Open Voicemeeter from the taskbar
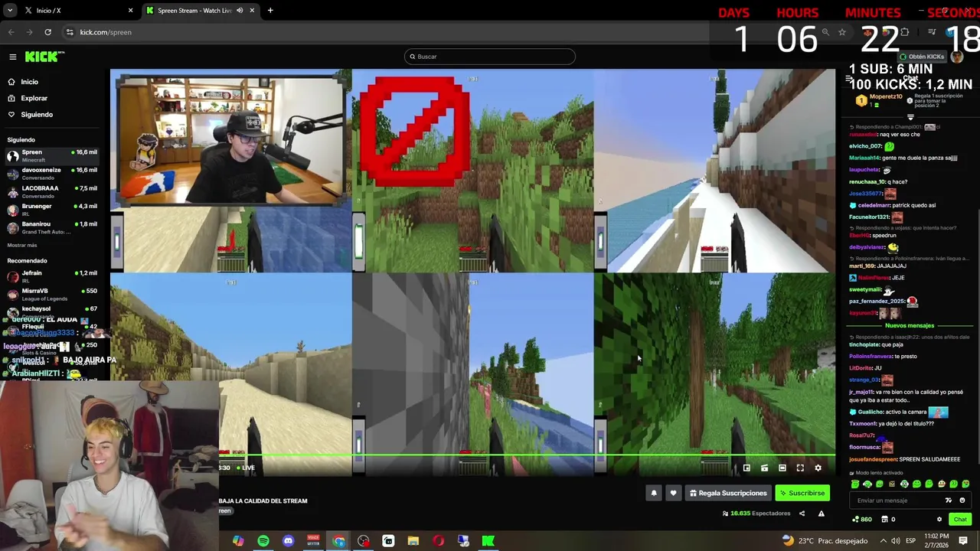 click(x=313, y=541)
